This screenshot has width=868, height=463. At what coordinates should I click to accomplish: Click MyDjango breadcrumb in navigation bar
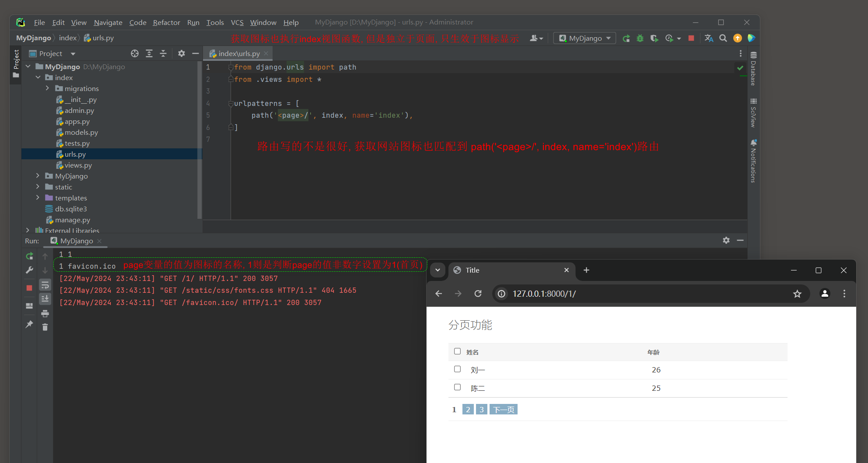click(x=34, y=38)
